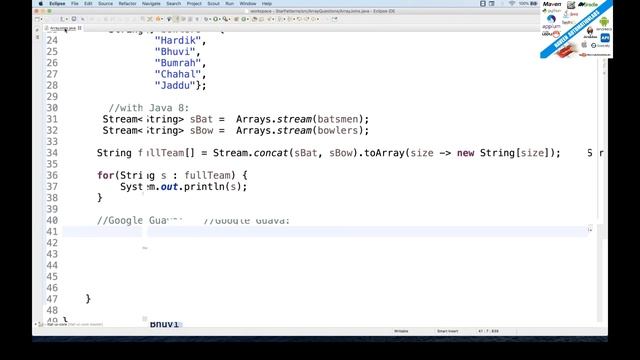Click the "Jaddu" string on line 28
640x360 pixels.
pyautogui.click(x=175, y=85)
